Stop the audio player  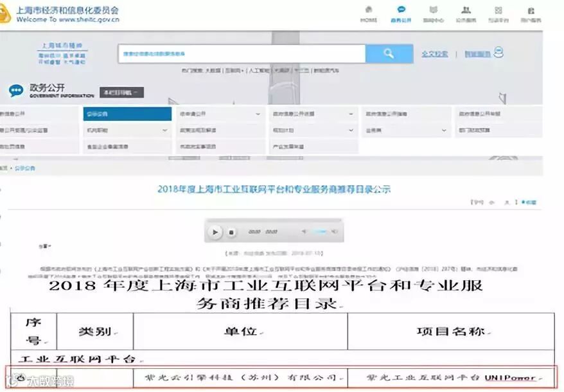tap(231, 233)
